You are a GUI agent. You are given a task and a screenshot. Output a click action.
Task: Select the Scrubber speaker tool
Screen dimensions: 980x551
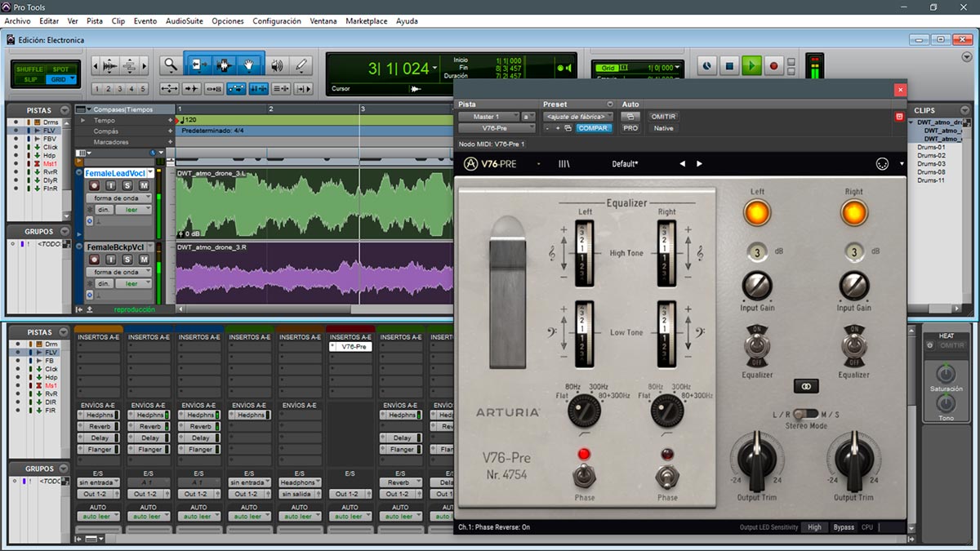(278, 65)
